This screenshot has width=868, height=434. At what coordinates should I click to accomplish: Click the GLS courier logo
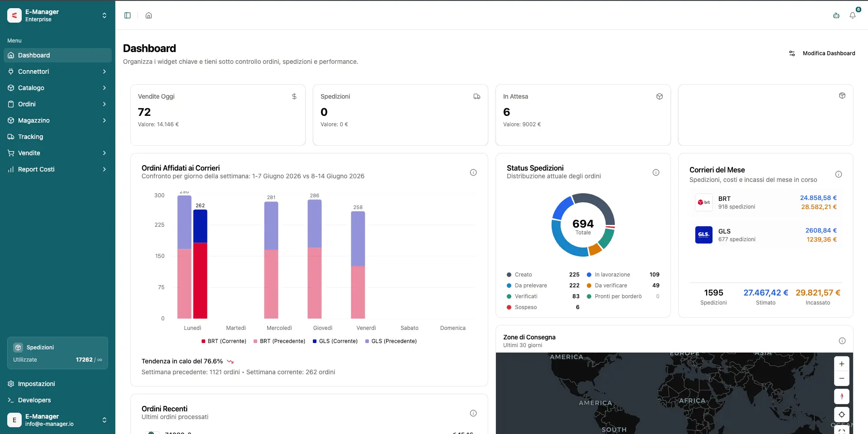coord(704,235)
